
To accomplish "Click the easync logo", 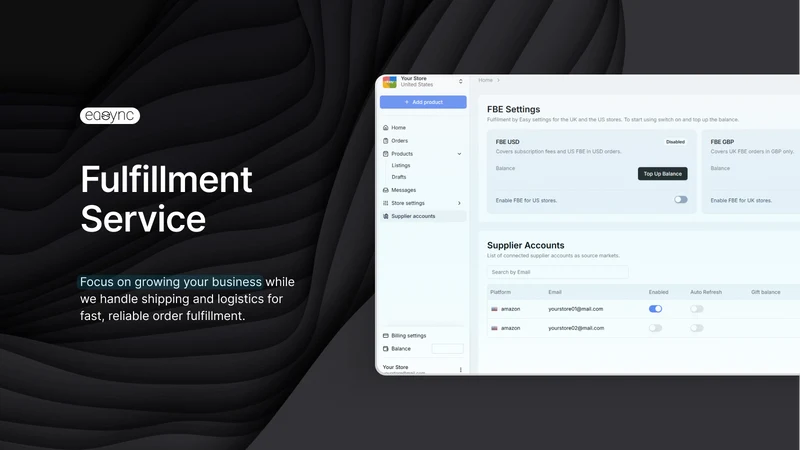I will [x=110, y=116].
